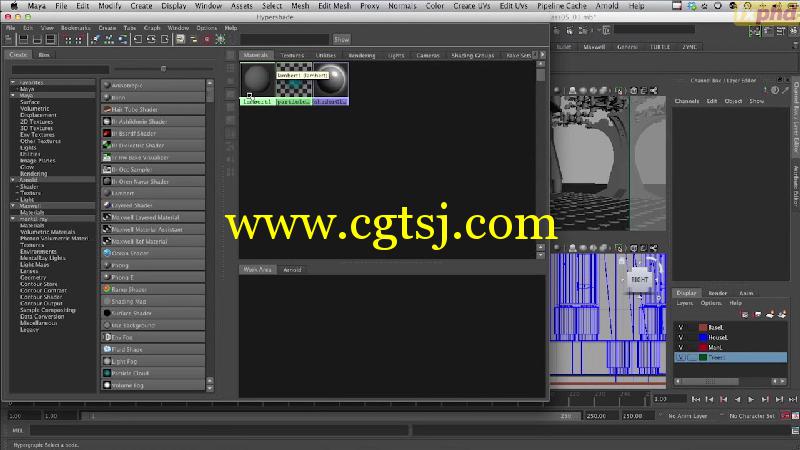Adjust the icon size slider in Create panel

click(x=163, y=69)
